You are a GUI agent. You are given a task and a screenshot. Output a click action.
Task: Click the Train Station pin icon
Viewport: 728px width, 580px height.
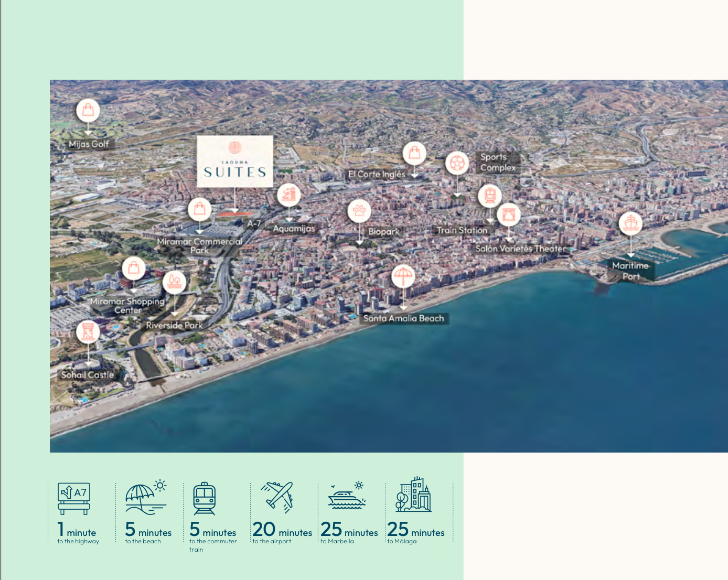pos(490,196)
